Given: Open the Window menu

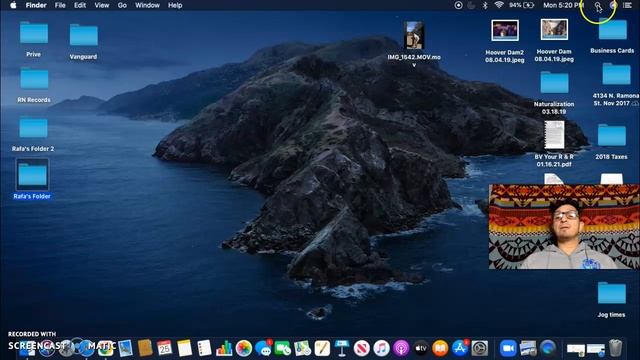Looking at the screenshot, I should (x=147, y=5).
